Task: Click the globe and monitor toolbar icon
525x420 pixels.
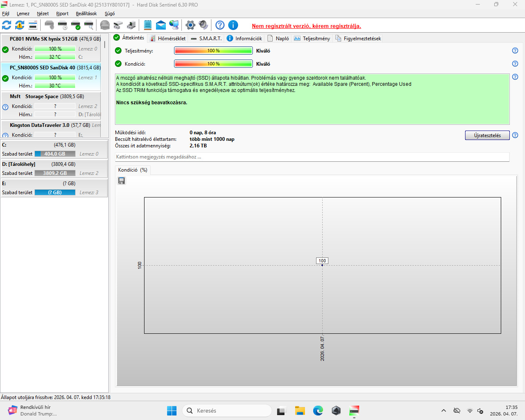Action: tap(174, 25)
